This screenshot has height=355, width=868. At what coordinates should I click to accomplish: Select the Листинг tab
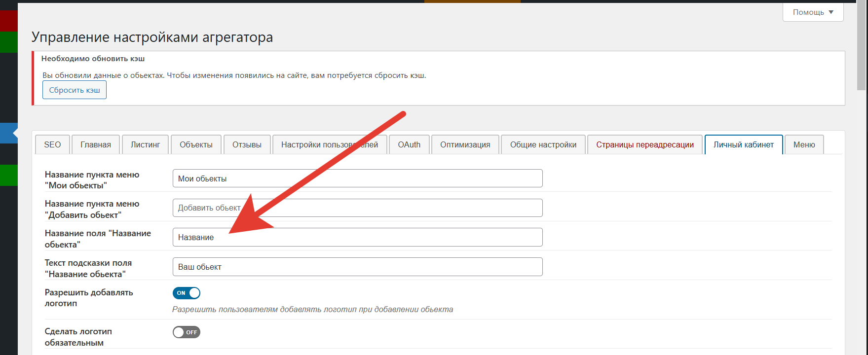pos(145,144)
